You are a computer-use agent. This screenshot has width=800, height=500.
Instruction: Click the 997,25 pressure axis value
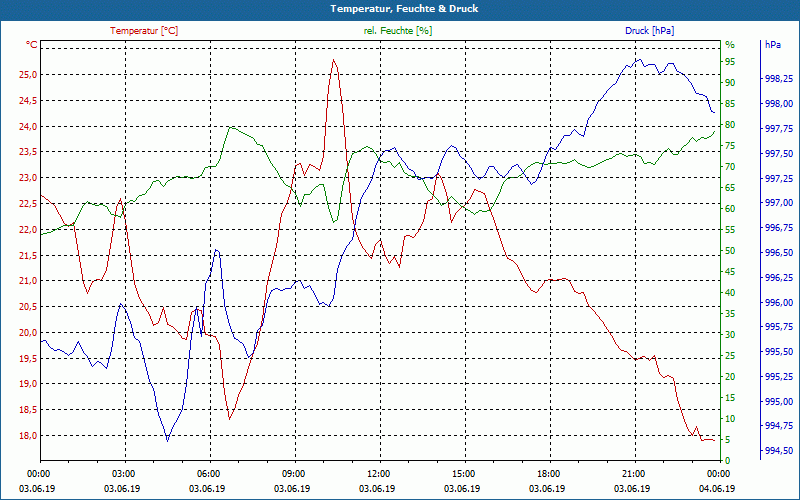click(779, 178)
